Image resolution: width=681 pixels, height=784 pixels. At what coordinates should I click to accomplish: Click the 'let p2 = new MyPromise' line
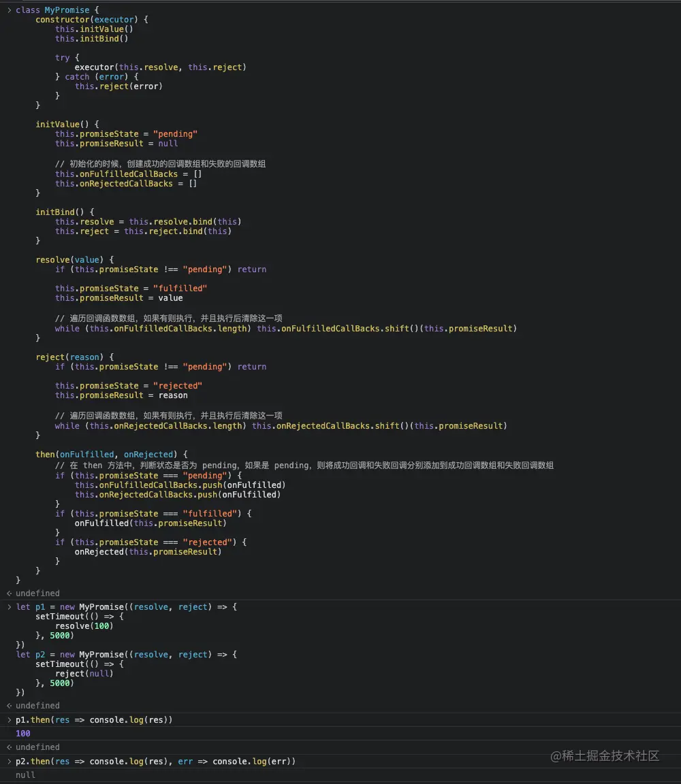[126, 655]
